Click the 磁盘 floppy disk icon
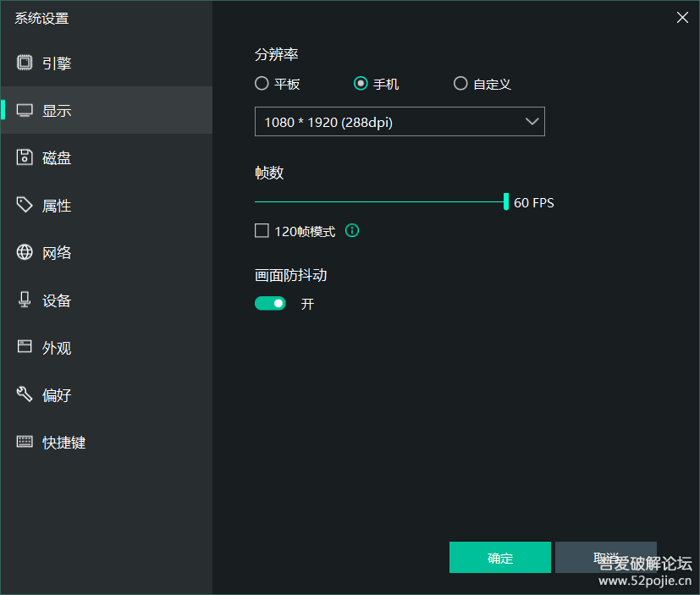The image size is (700, 595). [x=25, y=157]
